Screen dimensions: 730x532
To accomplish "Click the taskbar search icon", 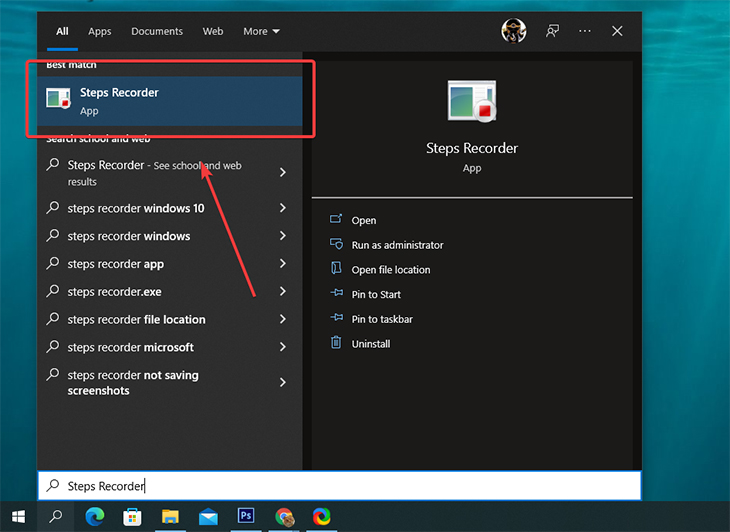I will tap(56, 517).
